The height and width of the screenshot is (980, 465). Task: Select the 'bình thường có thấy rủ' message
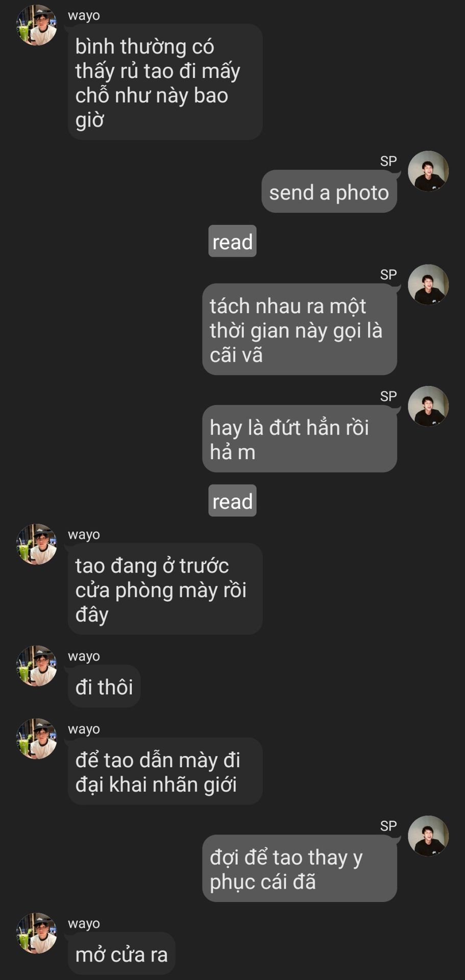[165, 82]
